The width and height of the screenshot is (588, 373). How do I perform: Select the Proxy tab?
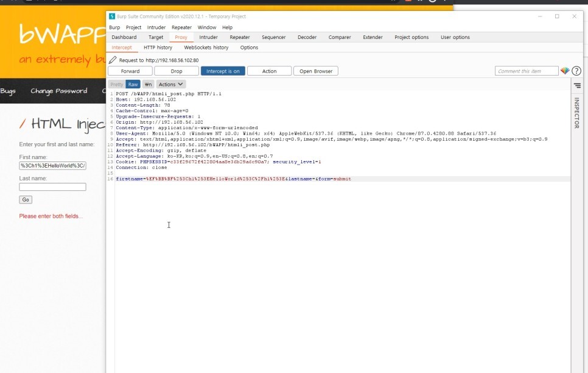point(181,37)
